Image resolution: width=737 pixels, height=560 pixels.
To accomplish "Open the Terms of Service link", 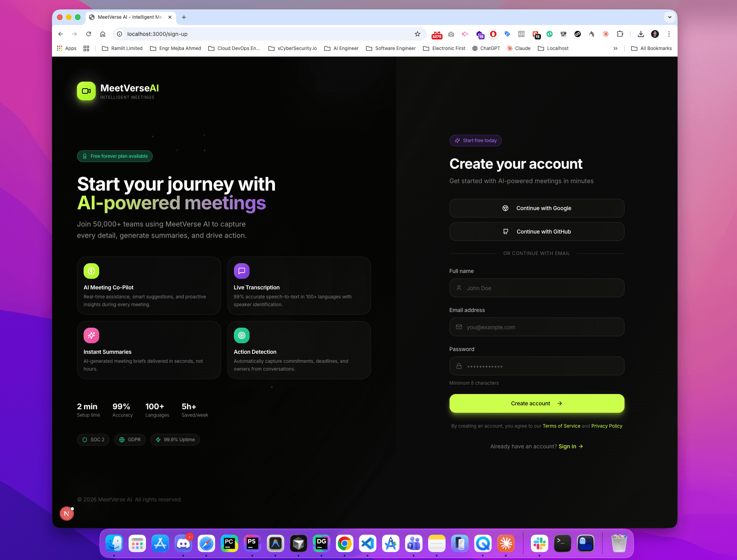I will coord(561,426).
